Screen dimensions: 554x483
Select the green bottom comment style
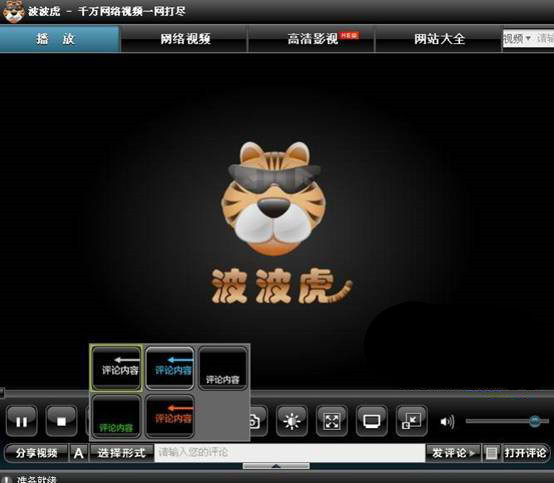tap(116, 417)
